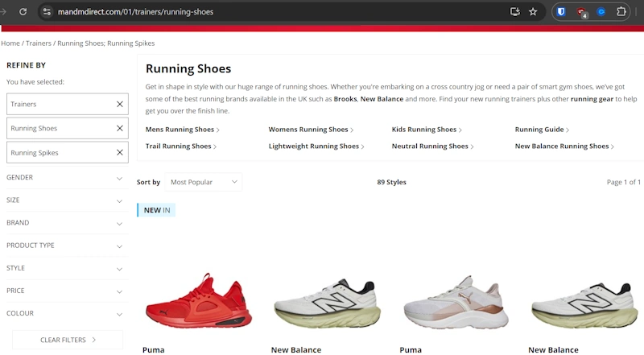The image size is (644, 355).
Task: Follow the New Balance link in the description
Action: click(x=382, y=99)
